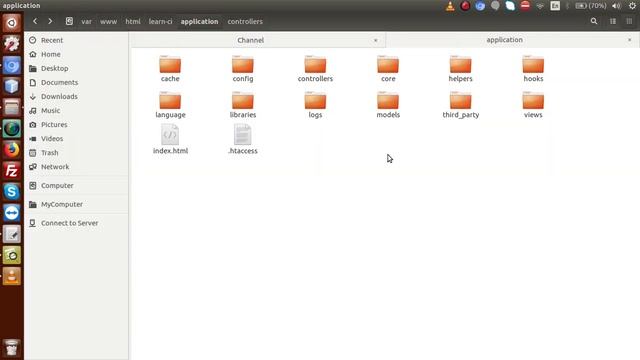Open the Ubuntu Dash home button
The image size is (640, 360).
coord(11,22)
